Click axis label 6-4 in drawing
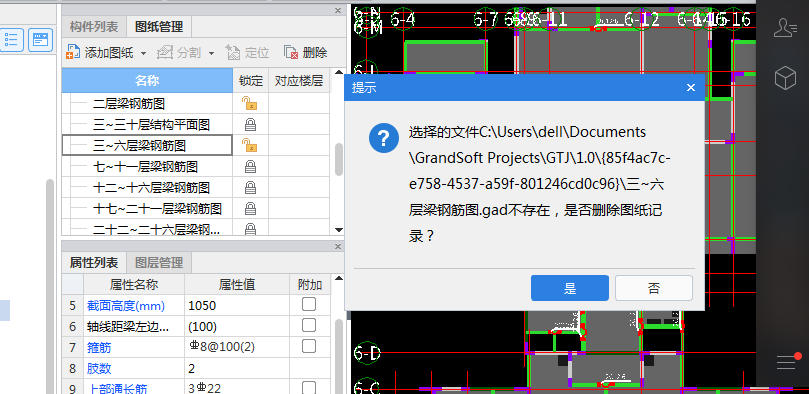Viewport: 809px width, 394px height. pyautogui.click(x=402, y=20)
